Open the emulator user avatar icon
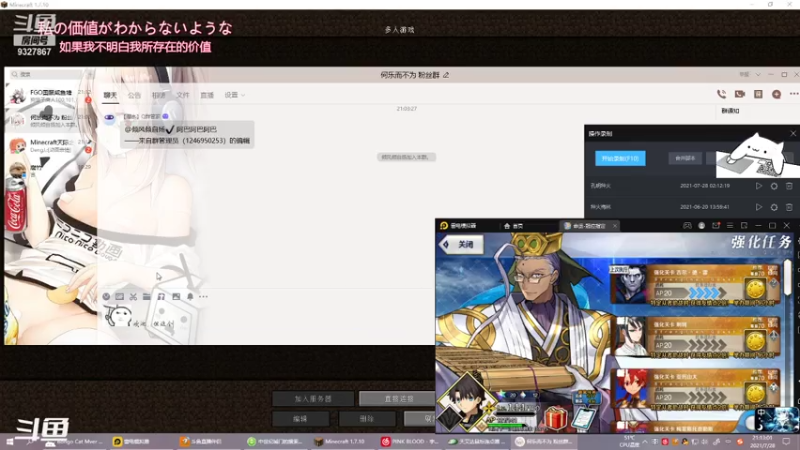The image size is (800, 450). (702, 226)
